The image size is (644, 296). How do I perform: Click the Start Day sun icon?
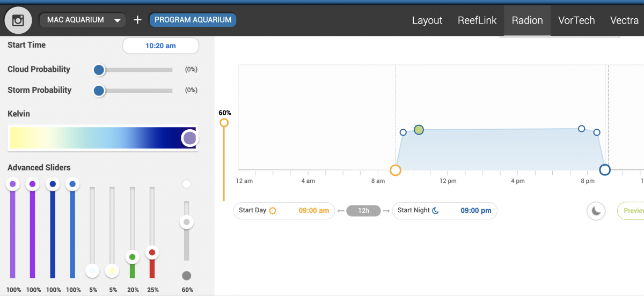tap(273, 211)
